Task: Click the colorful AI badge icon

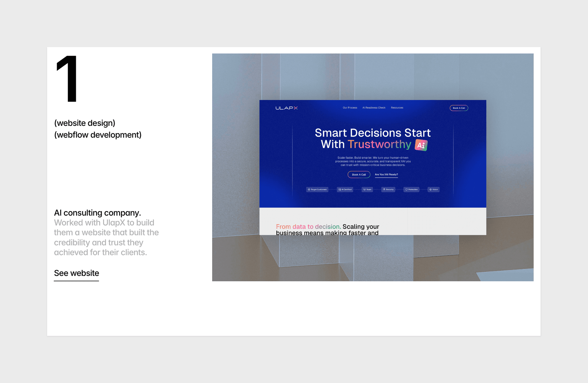Action: pyautogui.click(x=421, y=145)
